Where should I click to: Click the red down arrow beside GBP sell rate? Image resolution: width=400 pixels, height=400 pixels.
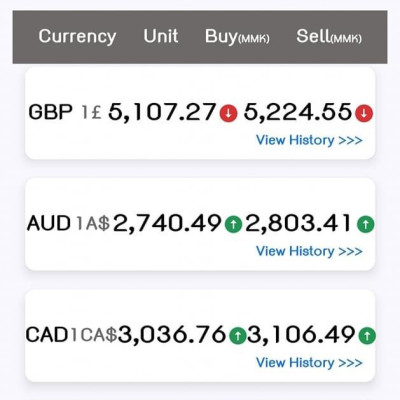364,113
